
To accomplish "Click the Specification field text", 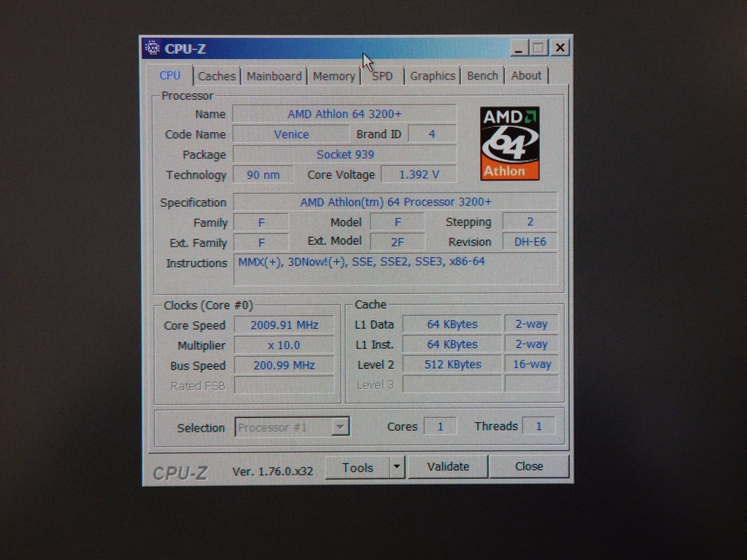I will (395, 202).
